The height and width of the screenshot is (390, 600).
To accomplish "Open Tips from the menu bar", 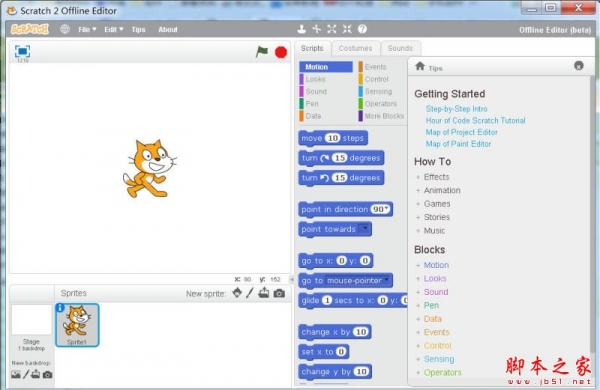I will [138, 29].
